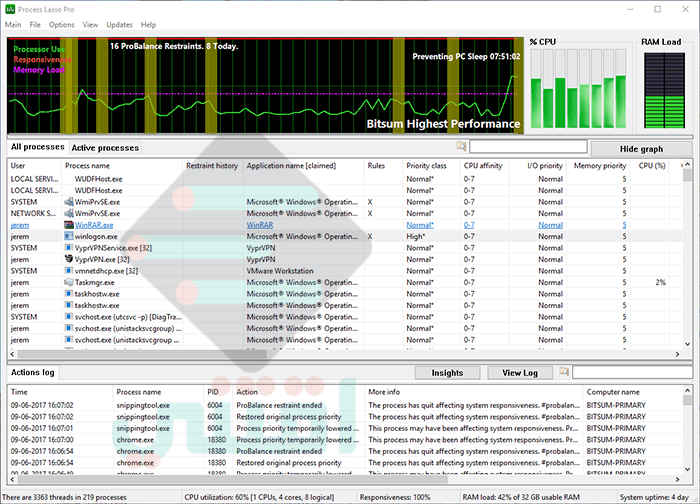Click the RAM load status bar entry

pyautogui.click(x=521, y=497)
